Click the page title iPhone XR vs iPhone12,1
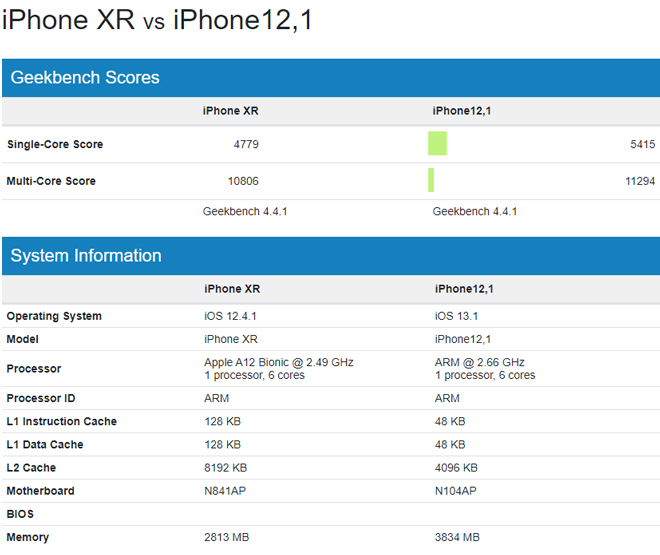This screenshot has height=555, width=660. coord(157,21)
